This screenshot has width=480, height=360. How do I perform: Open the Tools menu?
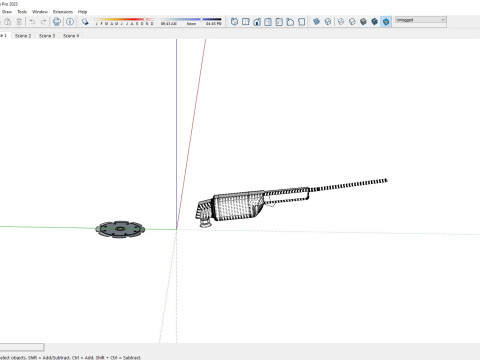(x=22, y=12)
